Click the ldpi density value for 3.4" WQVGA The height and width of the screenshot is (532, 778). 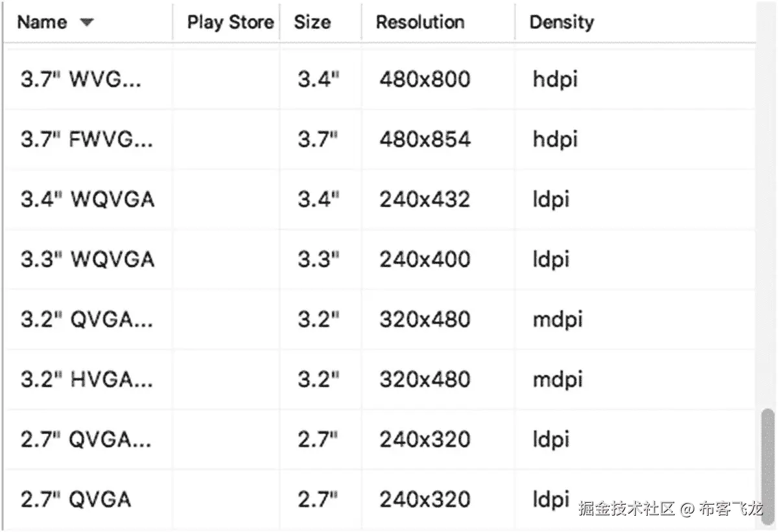(550, 200)
